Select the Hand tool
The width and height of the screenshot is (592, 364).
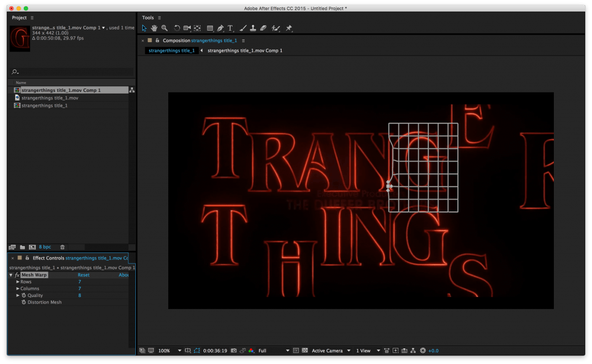[x=154, y=28]
